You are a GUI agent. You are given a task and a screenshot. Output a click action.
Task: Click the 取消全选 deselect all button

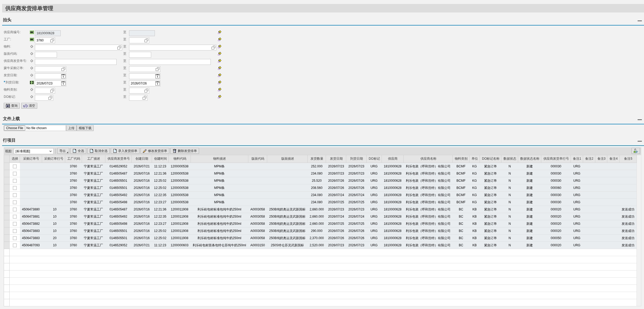pyautogui.click(x=98, y=151)
